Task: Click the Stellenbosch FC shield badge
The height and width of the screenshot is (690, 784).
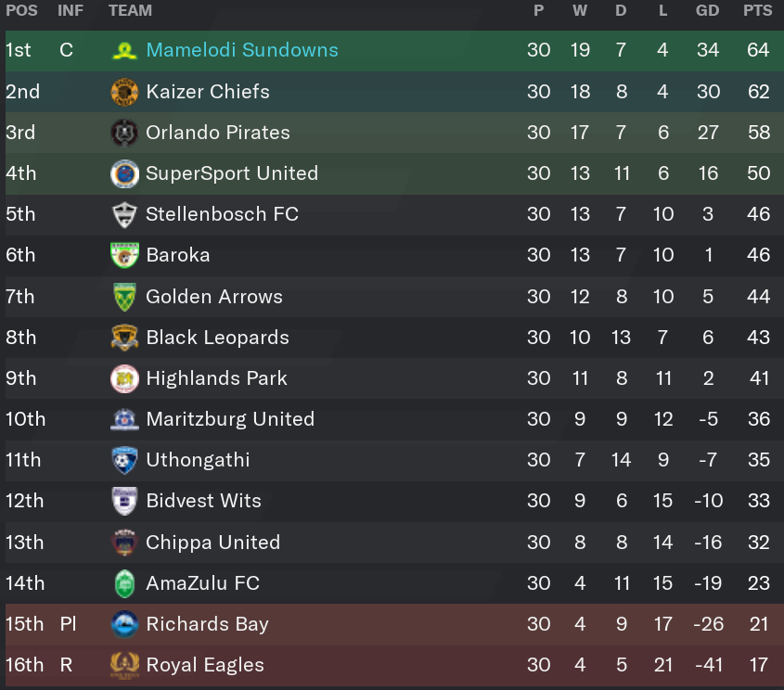Action: click(124, 215)
